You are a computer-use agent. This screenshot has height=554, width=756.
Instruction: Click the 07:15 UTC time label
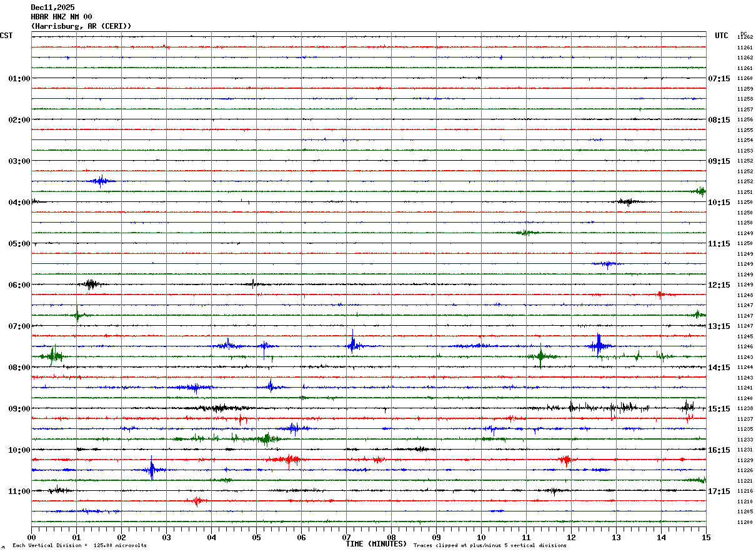(719, 79)
